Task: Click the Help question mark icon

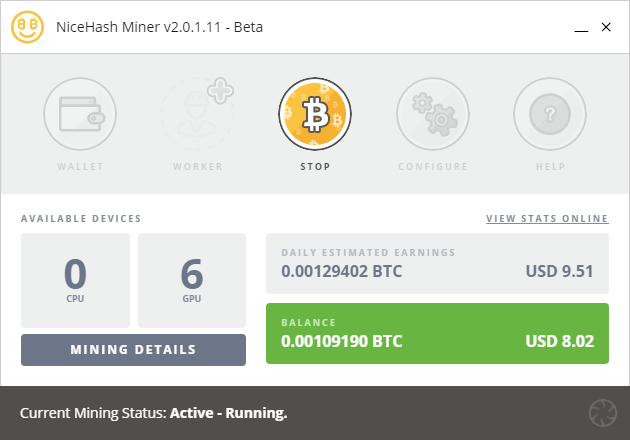Action: 550,116
